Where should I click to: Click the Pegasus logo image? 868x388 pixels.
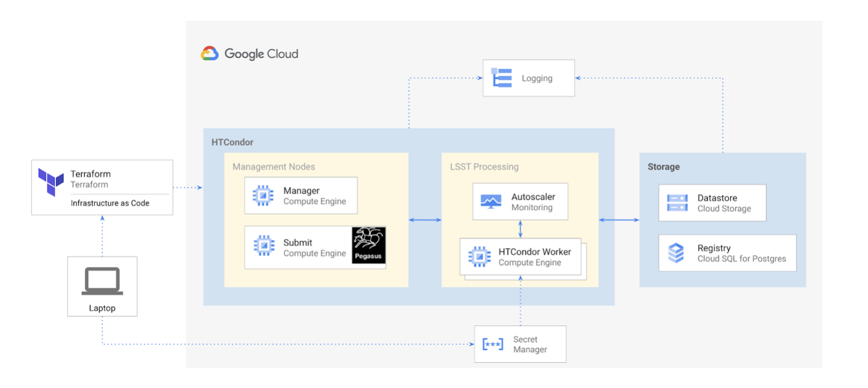368,246
